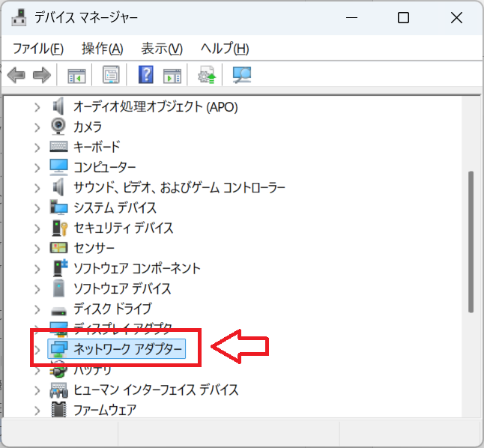Expand オーディオ処理オブジェクト (APO) chevron
Image resolution: width=484 pixels, height=448 pixels.
click(x=37, y=107)
